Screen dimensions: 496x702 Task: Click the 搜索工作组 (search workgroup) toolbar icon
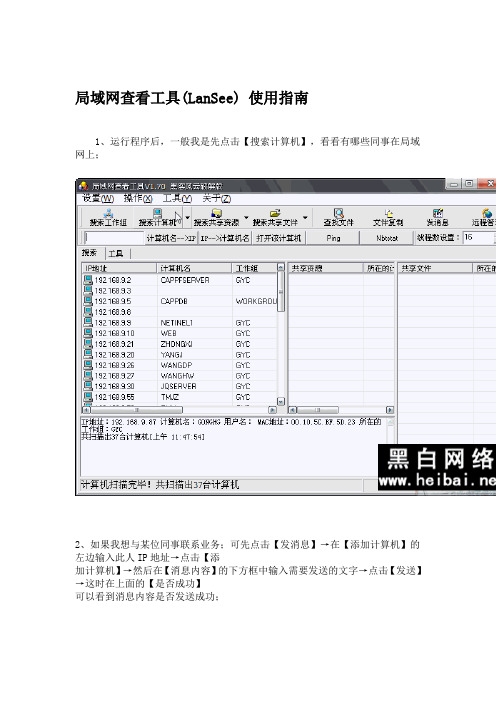click(108, 213)
